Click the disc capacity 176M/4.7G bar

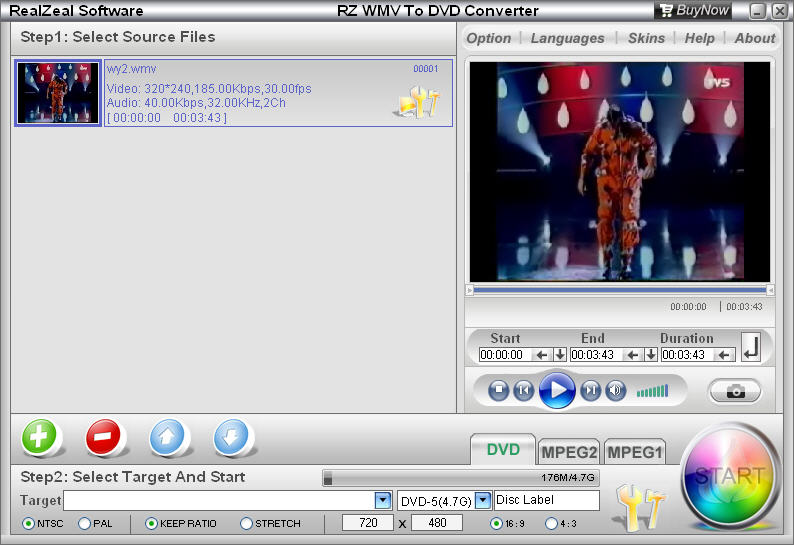tap(461, 478)
